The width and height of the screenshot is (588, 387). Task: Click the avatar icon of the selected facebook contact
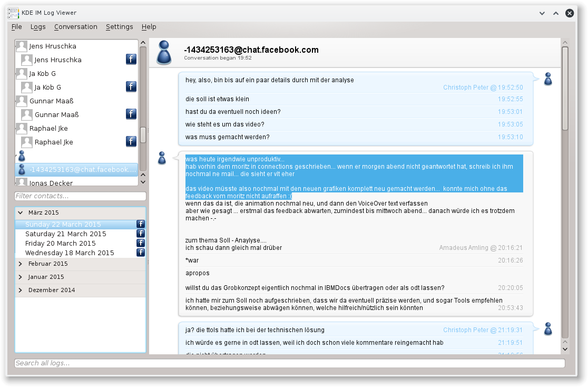(x=22, y=170)
